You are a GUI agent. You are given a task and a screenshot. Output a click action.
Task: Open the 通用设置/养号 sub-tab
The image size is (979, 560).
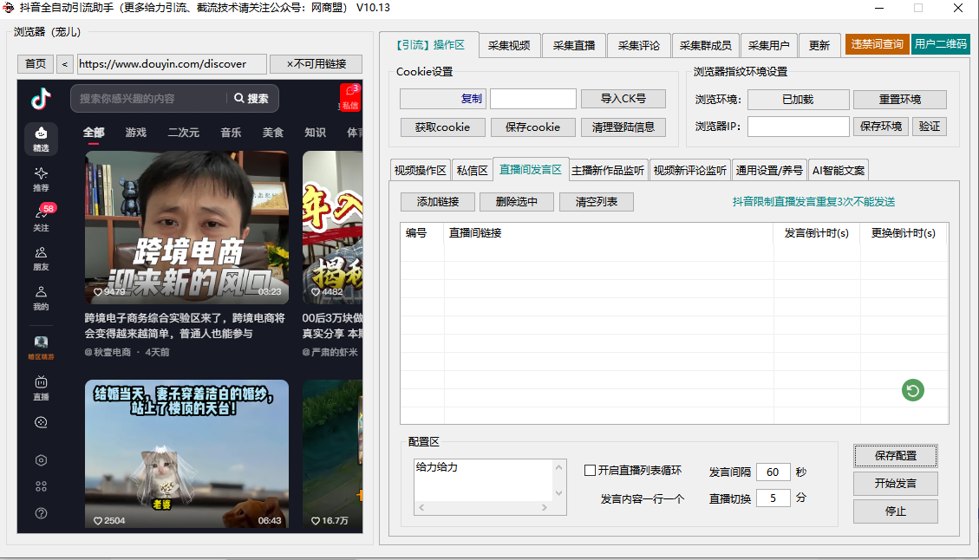(769, 171)
